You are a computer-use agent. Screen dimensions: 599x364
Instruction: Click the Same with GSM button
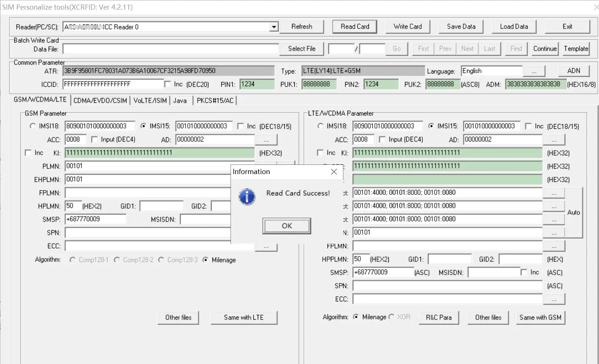[x=540, y=318]
